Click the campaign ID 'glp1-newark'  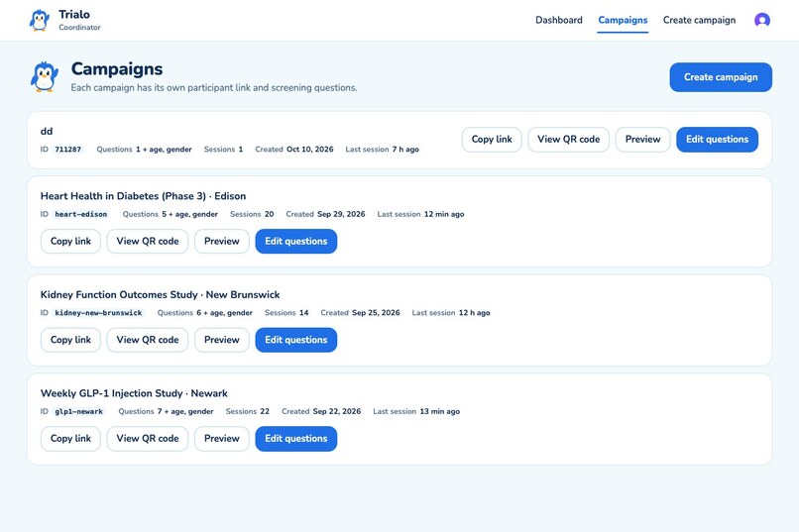[x=79, y=412]
